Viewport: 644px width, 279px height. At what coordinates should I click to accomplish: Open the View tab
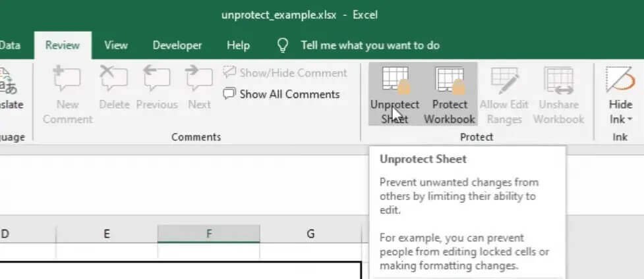(x=116, y=45)
